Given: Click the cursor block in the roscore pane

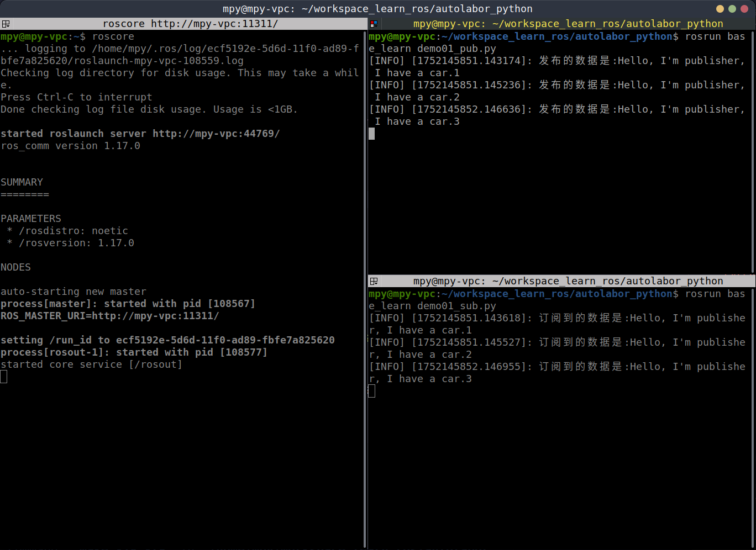Looking at the screenshot, I should (4, 377).
